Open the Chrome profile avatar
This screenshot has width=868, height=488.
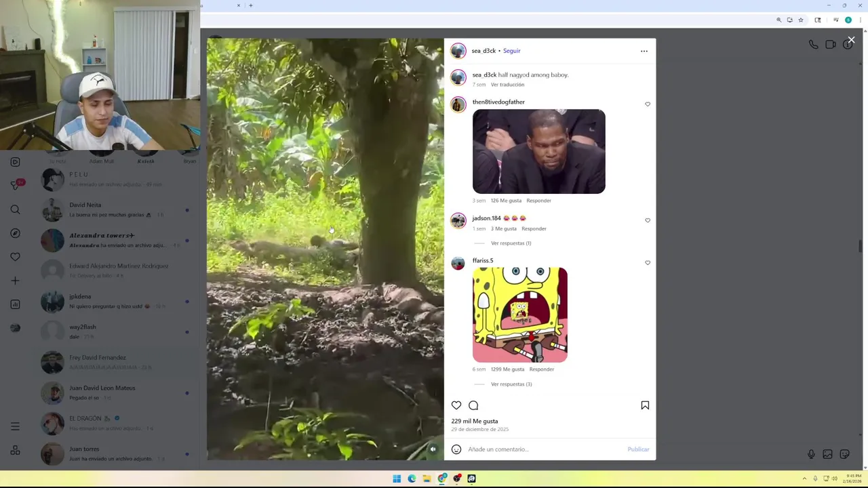848,20
